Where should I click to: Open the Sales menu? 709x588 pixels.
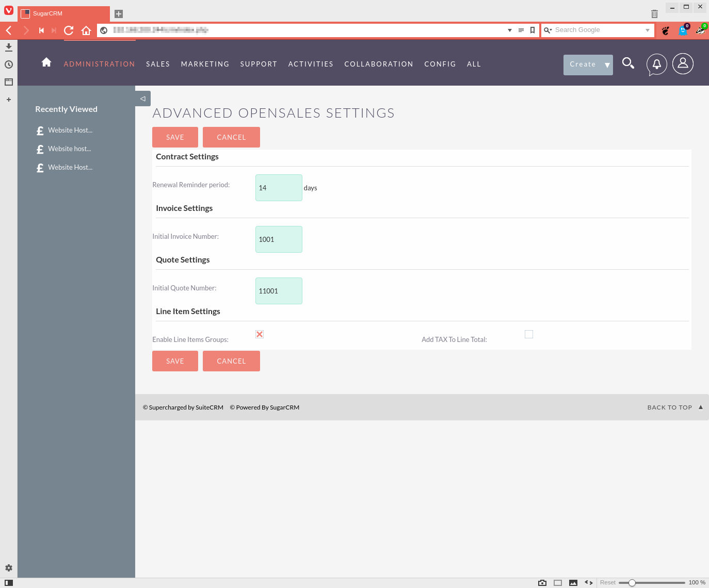(158, 64)
